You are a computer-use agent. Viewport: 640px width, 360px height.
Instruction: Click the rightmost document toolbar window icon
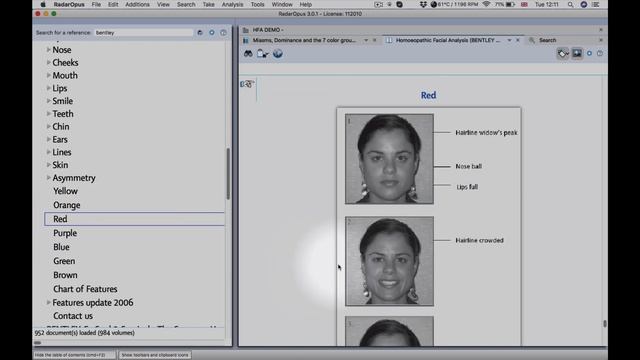click(x=600, y=53)
